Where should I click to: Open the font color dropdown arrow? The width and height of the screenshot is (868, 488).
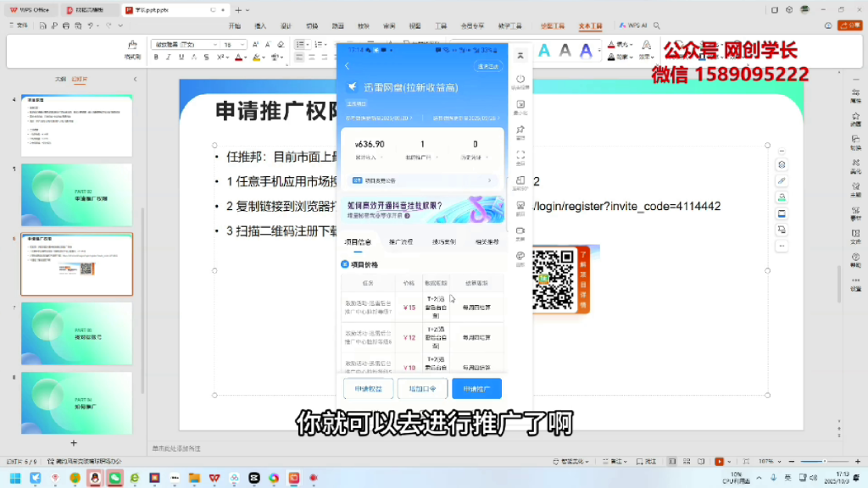[x=245, y=57]
